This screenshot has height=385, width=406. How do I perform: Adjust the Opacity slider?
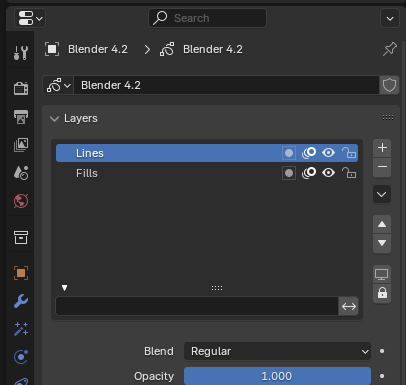[x=277, y=376]
